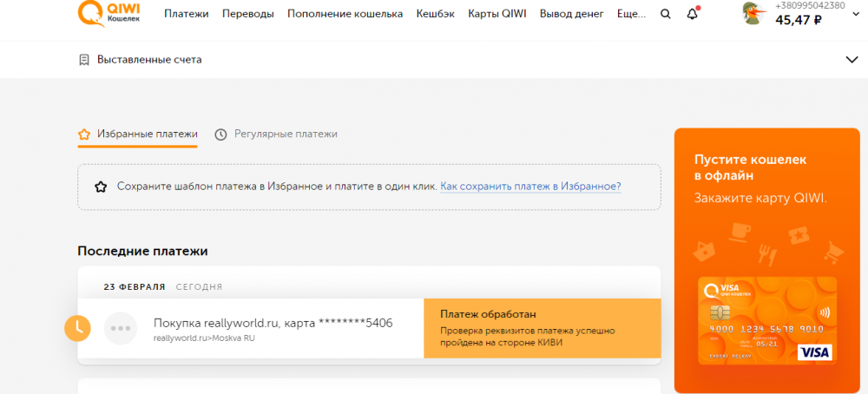
Task: Click the grey three-dots provider icon
Action: 120,328
